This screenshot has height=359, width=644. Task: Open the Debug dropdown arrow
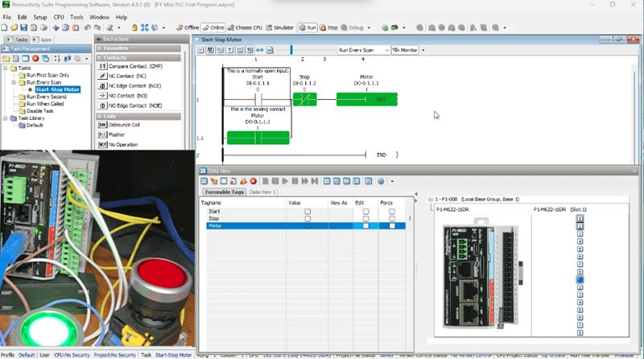click(x=369, y=27)
